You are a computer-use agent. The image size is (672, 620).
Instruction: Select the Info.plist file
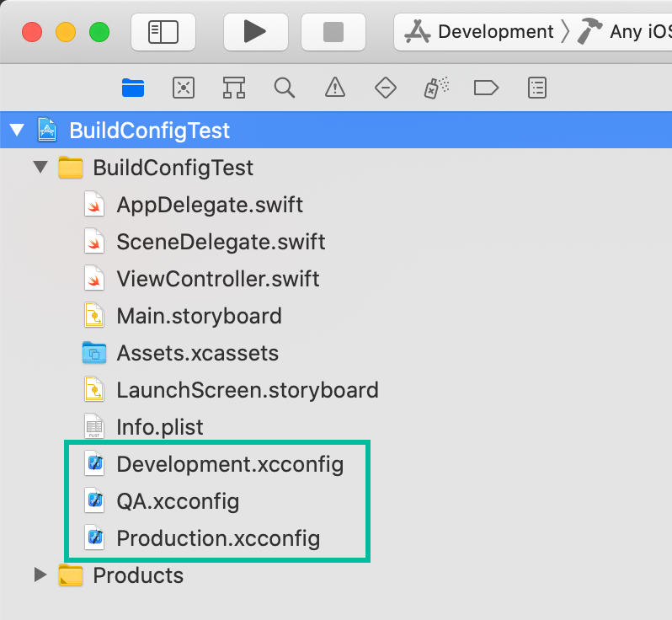click(x=160, y=427)
